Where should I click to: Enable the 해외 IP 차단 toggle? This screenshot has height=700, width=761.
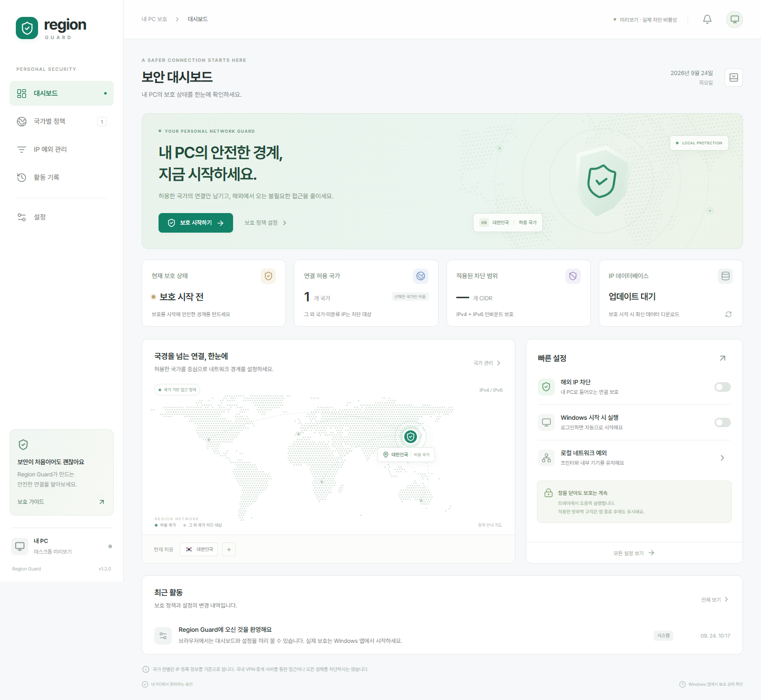coord(722,387)
